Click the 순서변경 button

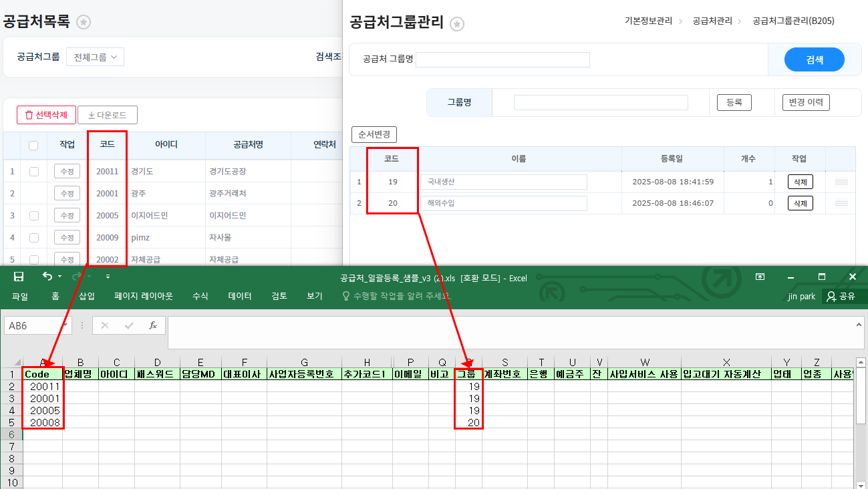[374, 134]
